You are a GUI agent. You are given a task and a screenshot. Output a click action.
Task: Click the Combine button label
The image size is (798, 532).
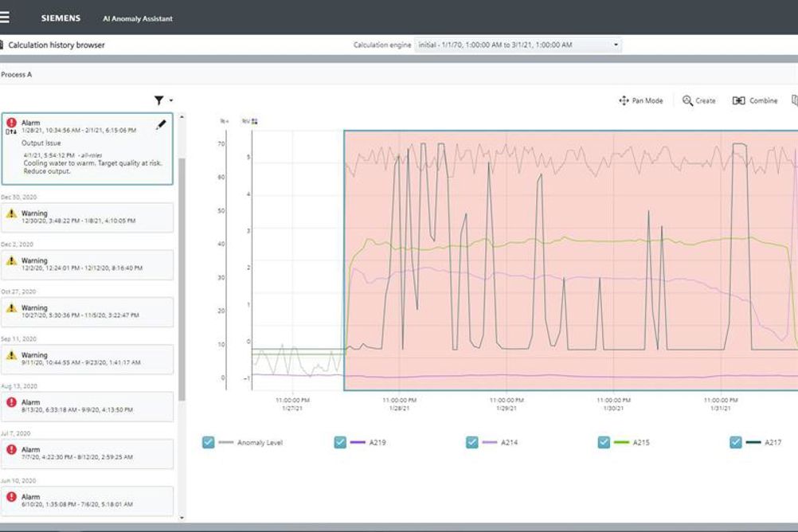pos(764,101)
